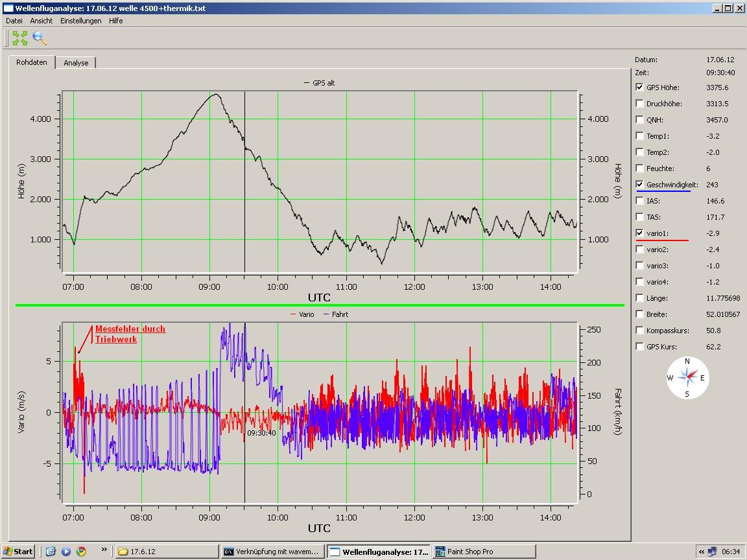This screenshot has height=560, width=747.
Task: Expand hidden quick launch items chevron
Action: point(103,550)
